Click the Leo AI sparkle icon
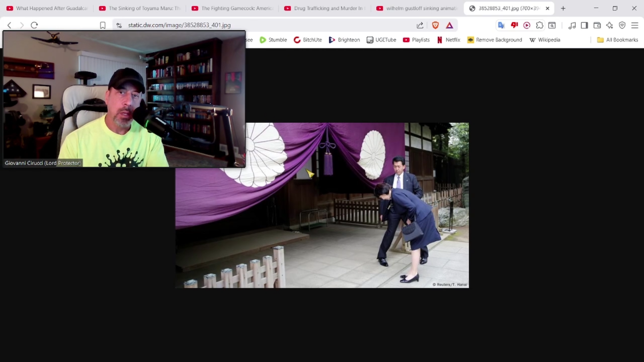Screen dimensions: 644x362 tap(610, 25)
